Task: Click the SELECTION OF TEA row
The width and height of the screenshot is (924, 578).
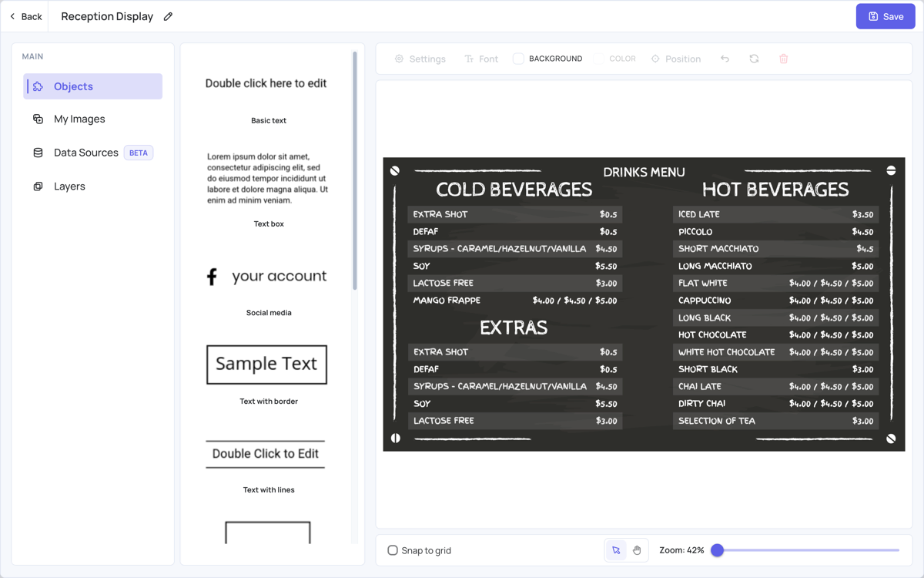Action: coord(775,421)
